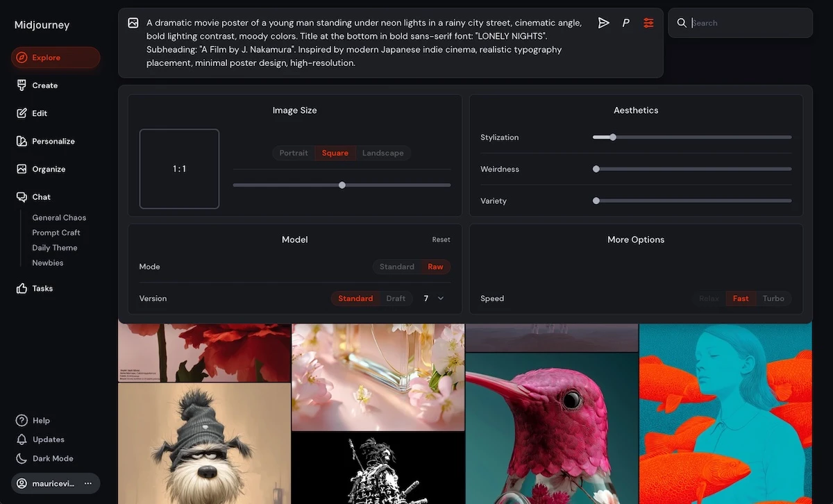Open account options next to mauricevi username
The height and width of the screenshot is (504, 833).
tap(88, 483)
